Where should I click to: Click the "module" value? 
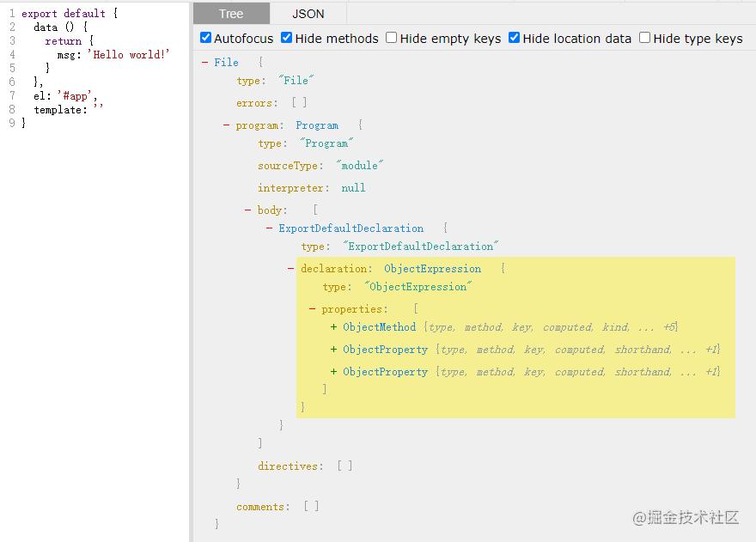(360, 166)
